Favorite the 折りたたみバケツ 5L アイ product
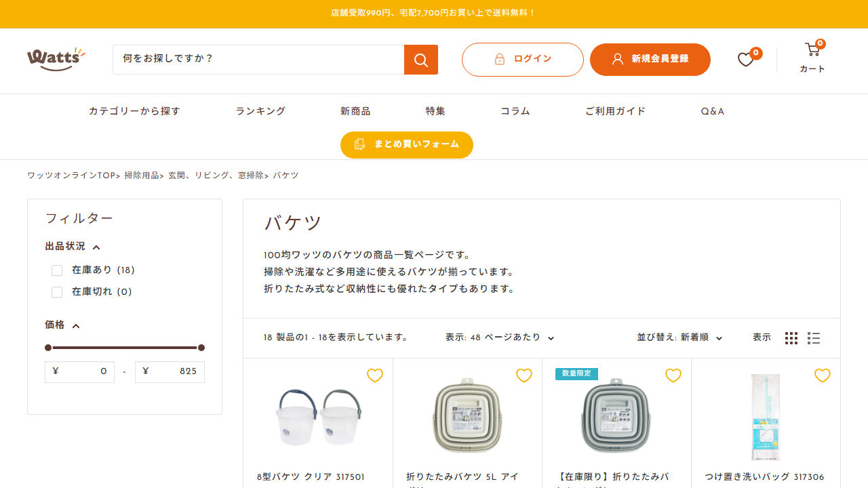The image size is (868, 488). (x=524, y=375)
